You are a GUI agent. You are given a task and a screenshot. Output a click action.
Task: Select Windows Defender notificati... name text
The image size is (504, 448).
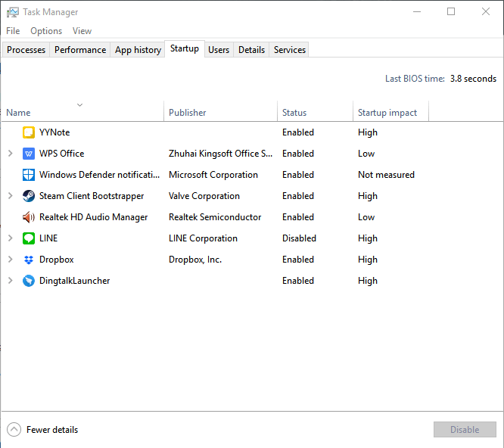[99, 175]
